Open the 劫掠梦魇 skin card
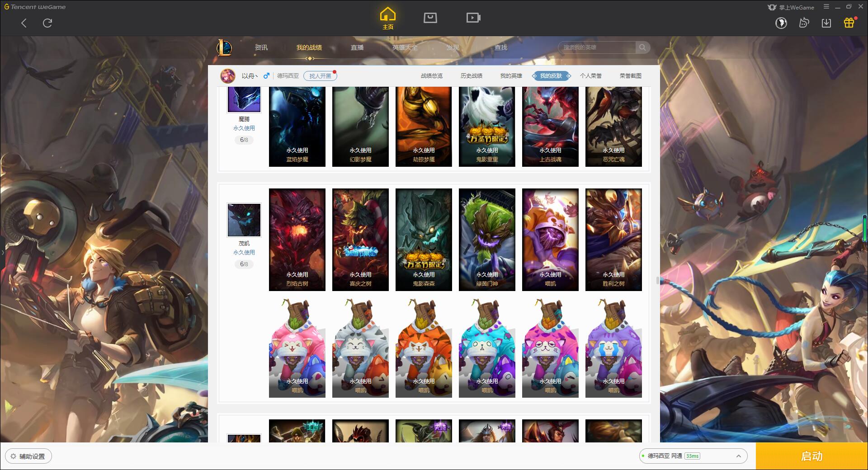 [424, 127]
